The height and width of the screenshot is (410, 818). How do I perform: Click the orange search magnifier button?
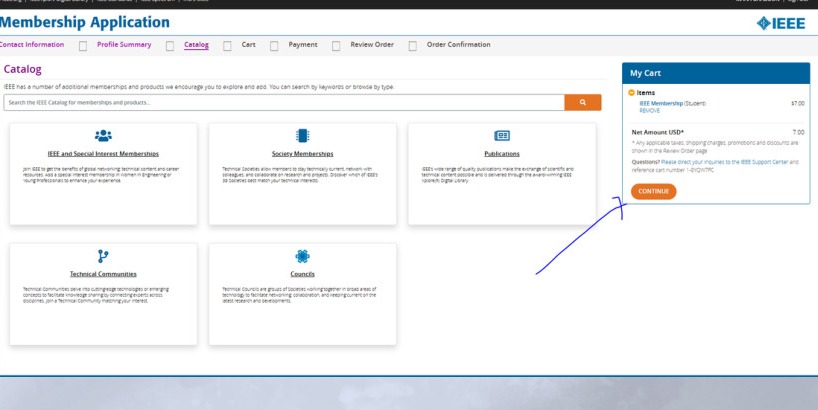[x=583, y=102]
